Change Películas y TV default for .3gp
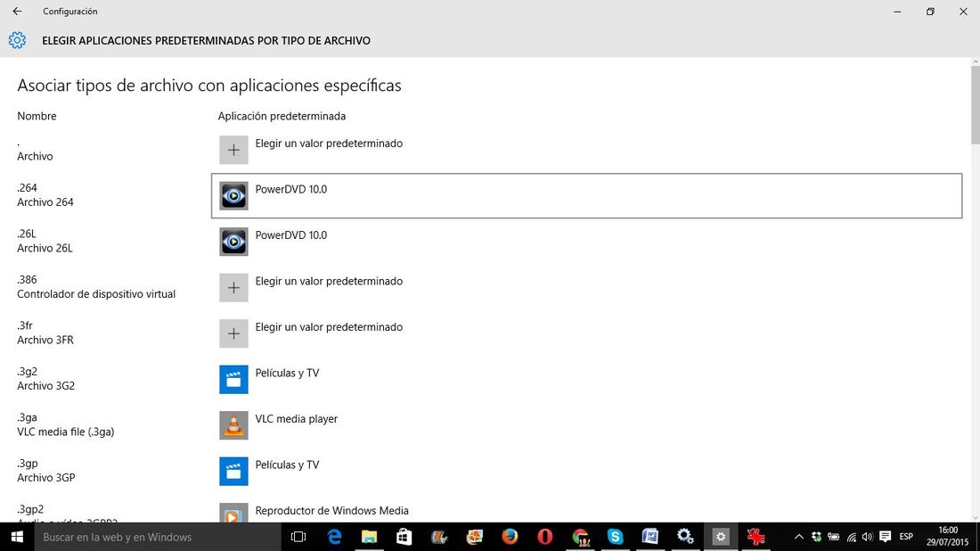 pos(586,472)
